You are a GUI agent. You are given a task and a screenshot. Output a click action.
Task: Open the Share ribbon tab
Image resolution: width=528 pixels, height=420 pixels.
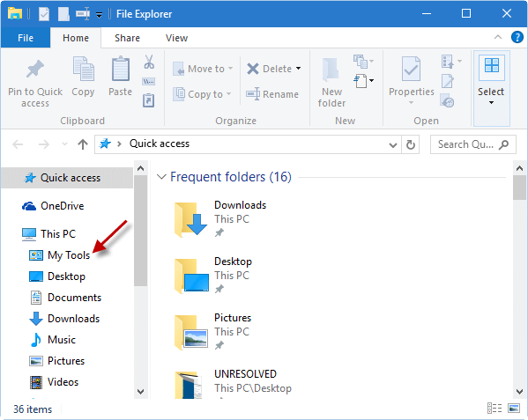[127, 38]
